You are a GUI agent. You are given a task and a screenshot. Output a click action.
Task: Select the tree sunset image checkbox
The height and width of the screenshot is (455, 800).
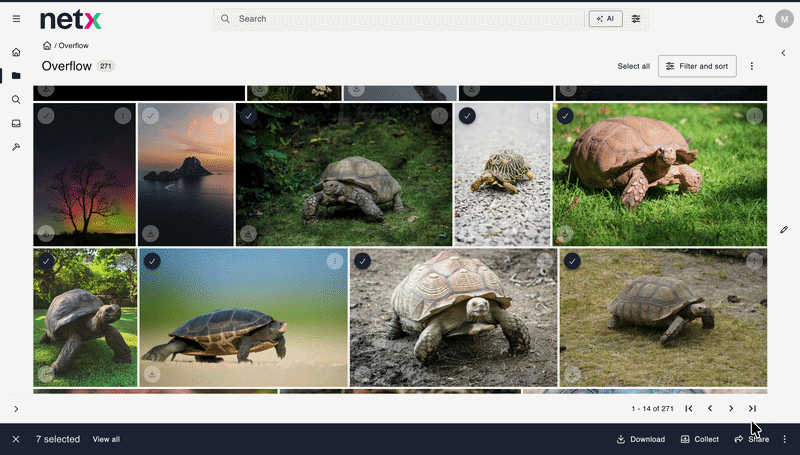[46, 116]
